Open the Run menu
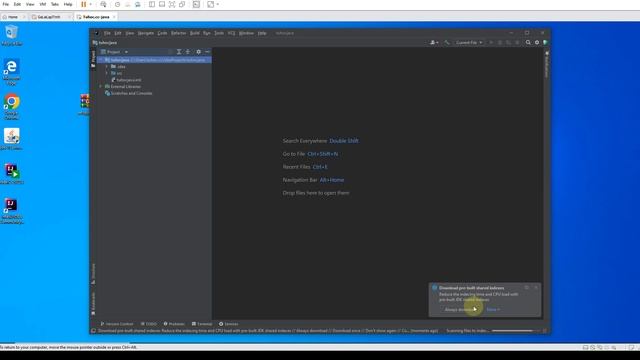 pyautogui.click(x=207, y=33)
